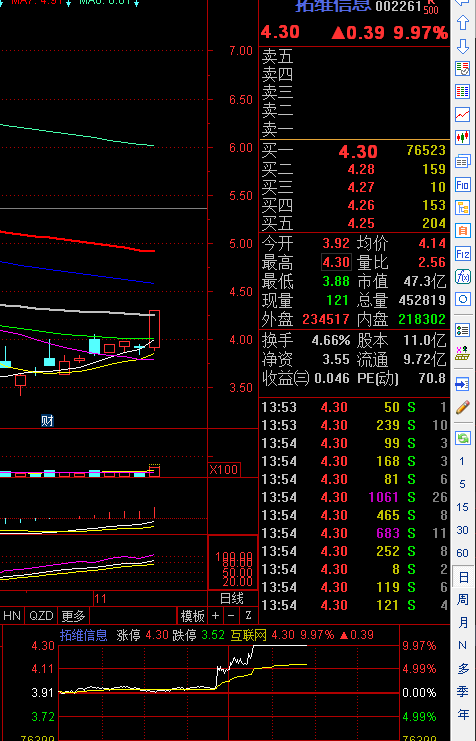The image size is (476, 741).
Task: Click the 日线 period label
Action: click(232, 598)
